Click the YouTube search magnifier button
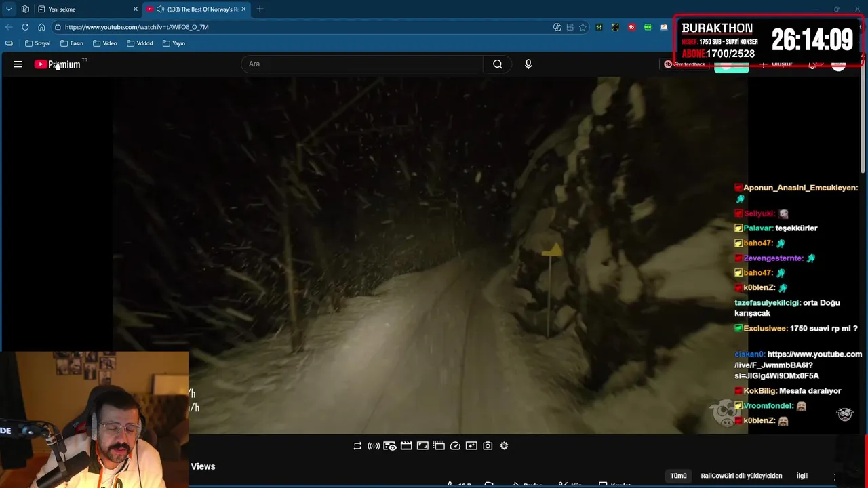 tap(498, 64)
